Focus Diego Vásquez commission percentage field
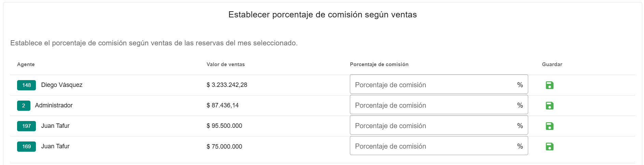The image size is (644, 165). tap(432, 85)
